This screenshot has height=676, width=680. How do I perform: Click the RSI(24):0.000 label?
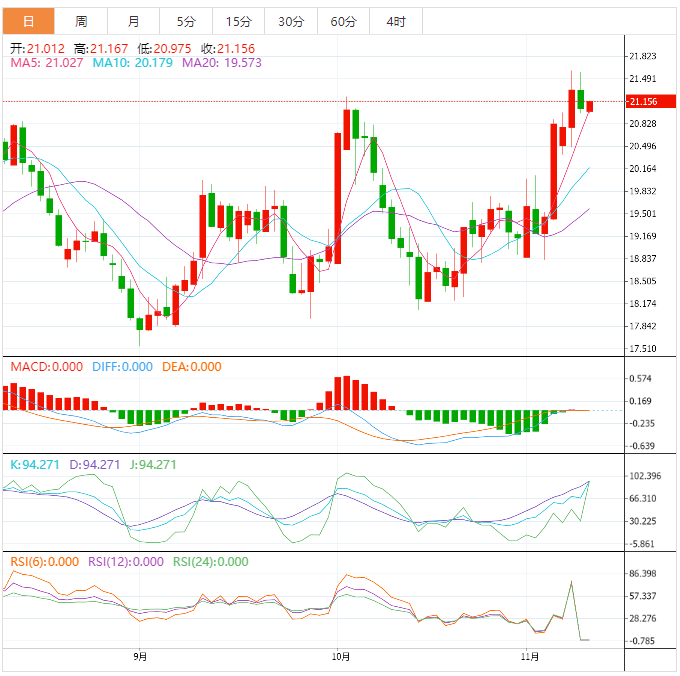click(211, 562)
